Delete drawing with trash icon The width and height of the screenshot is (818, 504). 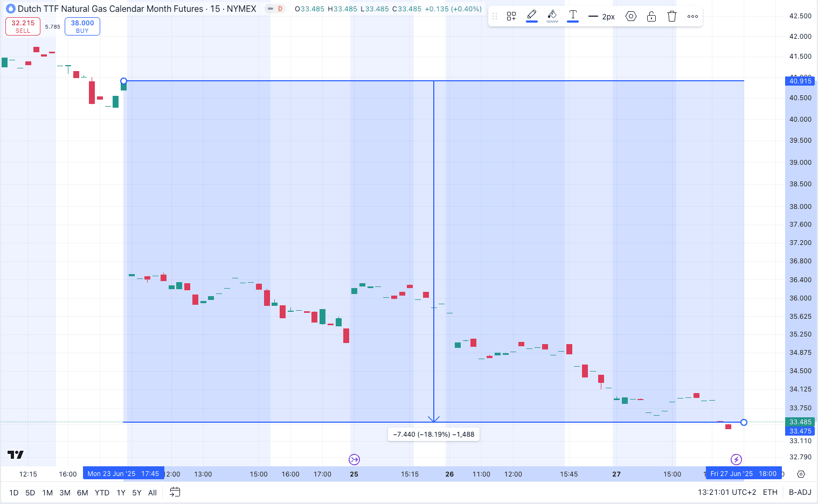coord(672,16)
